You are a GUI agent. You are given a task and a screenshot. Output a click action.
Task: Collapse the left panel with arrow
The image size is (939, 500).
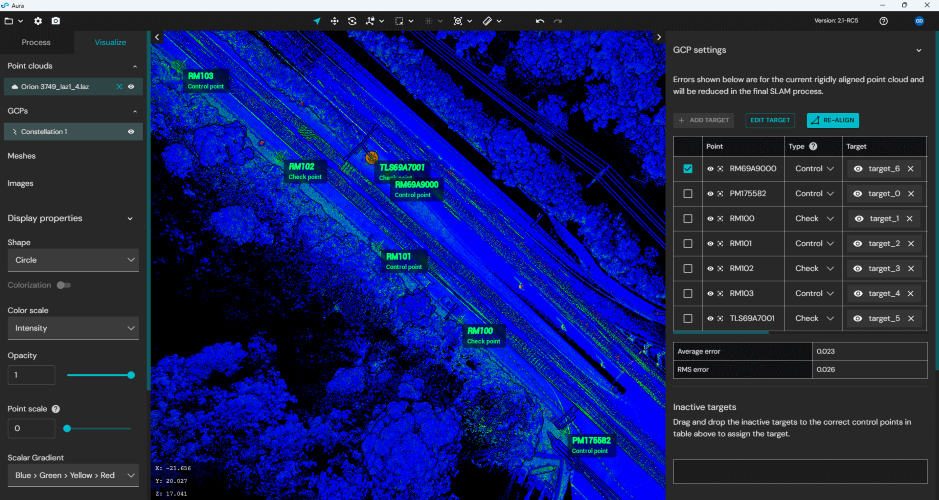(156, 37)
